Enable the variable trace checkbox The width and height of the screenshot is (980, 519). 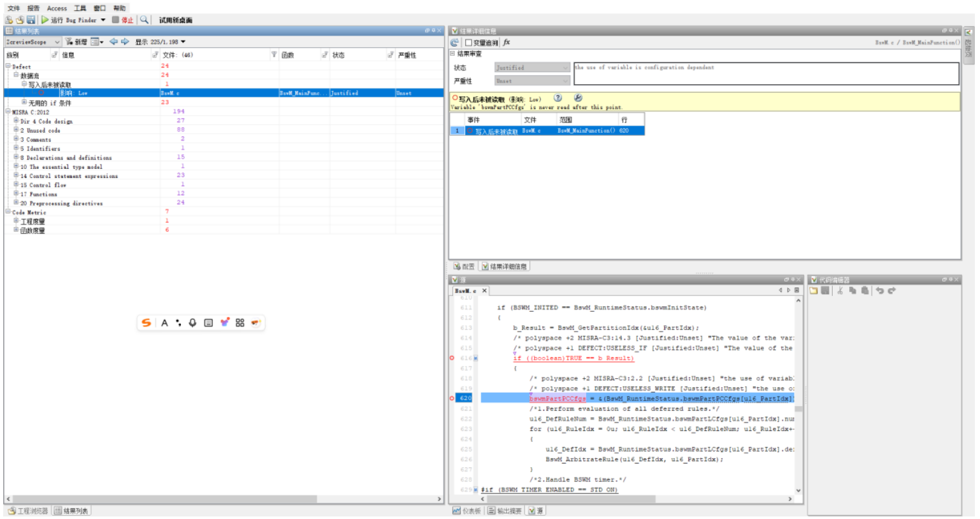(468, 43)
